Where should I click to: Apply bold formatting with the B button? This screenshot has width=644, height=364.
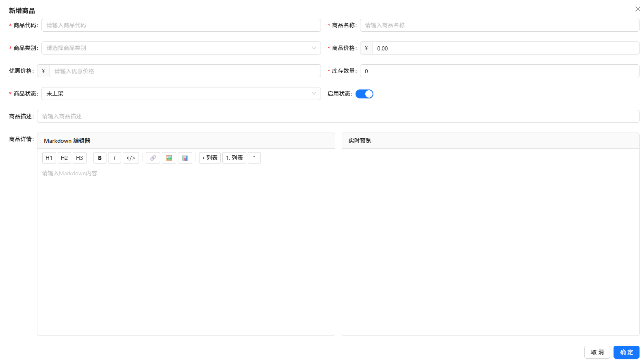coord(100,158)
